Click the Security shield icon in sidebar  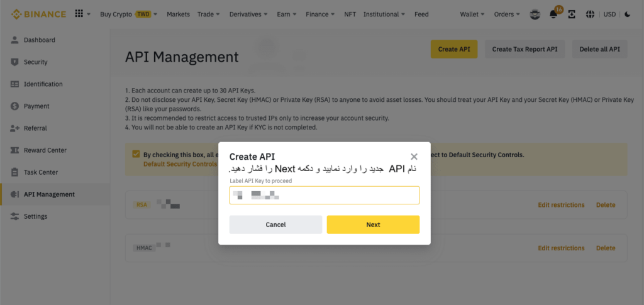pos(15,62)
